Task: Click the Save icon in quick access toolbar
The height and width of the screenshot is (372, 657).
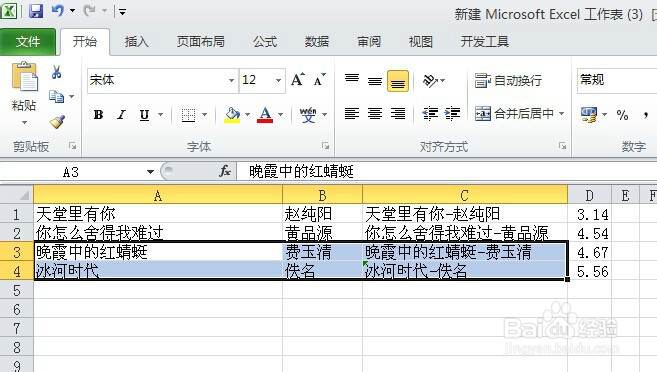Action: [36, 10]
